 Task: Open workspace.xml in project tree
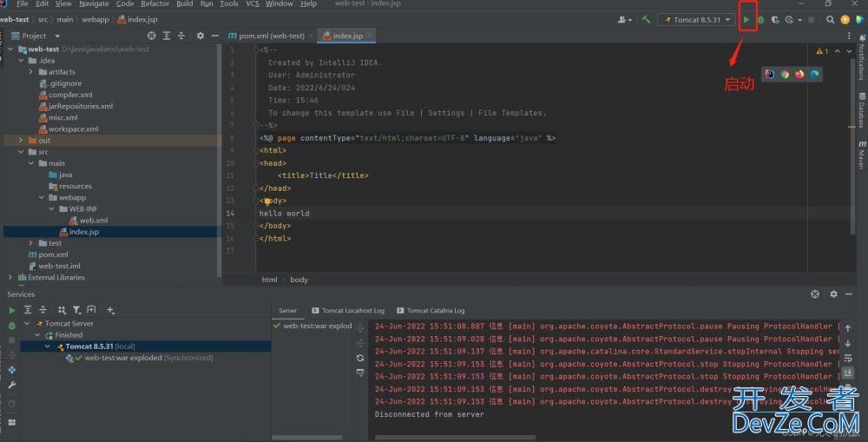(x=73, y=129)
